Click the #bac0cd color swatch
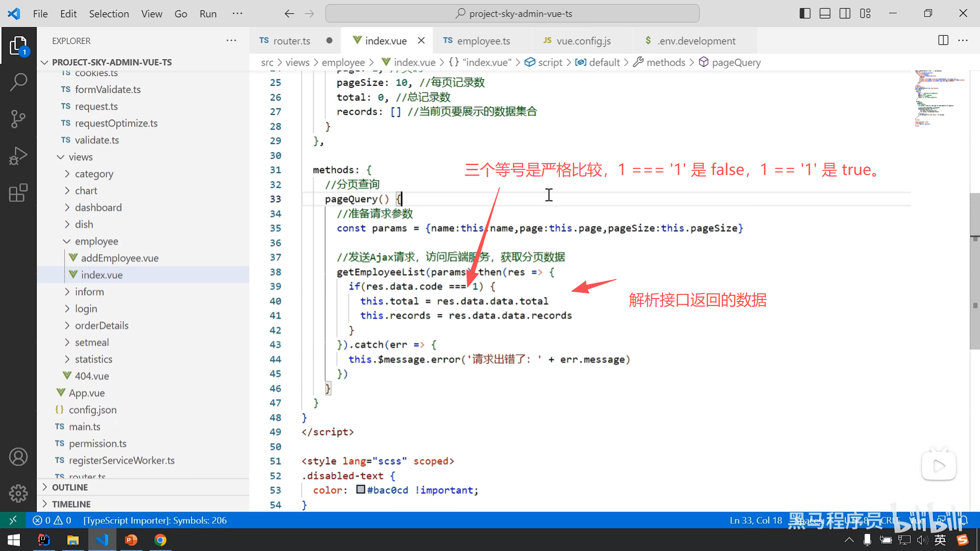Image resolution: width=980 pixels, height=551 pixels. pyautogui.click(x=361, y=490)
